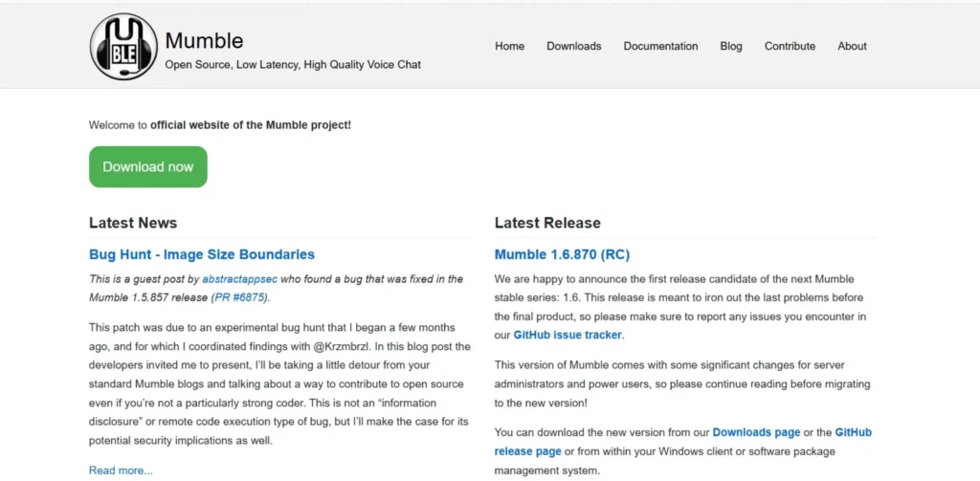Open the About page
The image size is (980, 481).
[x=852, y=46]
